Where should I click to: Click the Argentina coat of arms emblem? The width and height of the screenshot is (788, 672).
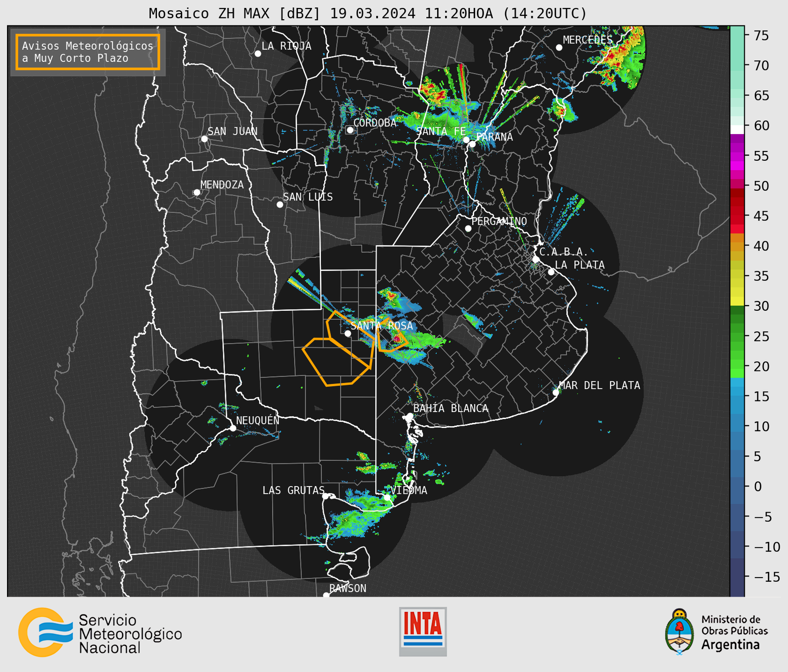(x=679, y=631)
